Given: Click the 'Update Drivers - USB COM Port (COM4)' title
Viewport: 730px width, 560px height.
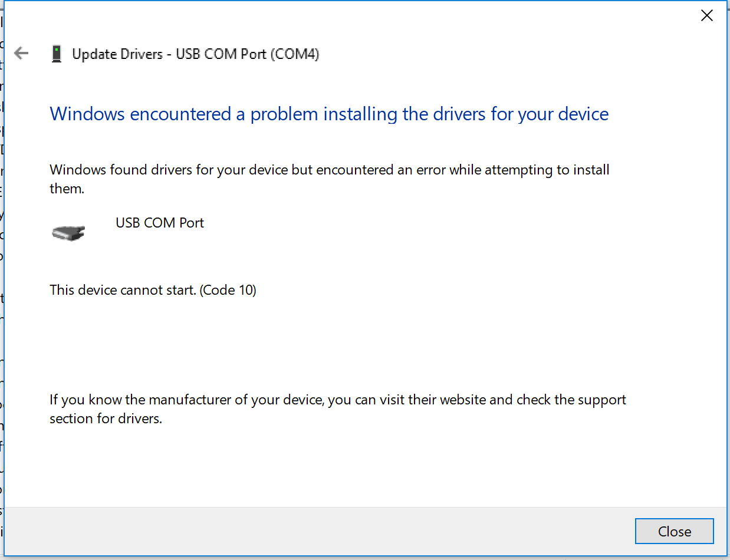Looking at the screenshot, I should pos(196,54).
